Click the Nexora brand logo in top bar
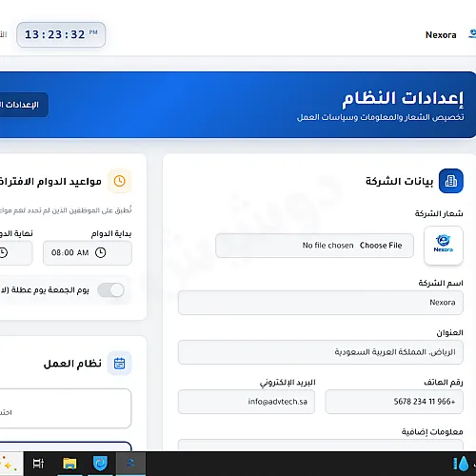Image resolution: width=476 pixels, height=476 pixels. [472, 34]
